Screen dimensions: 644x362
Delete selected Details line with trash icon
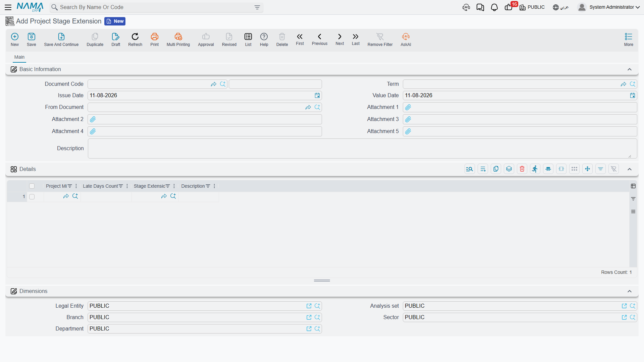pyautogui.click(x=522, y=169)
